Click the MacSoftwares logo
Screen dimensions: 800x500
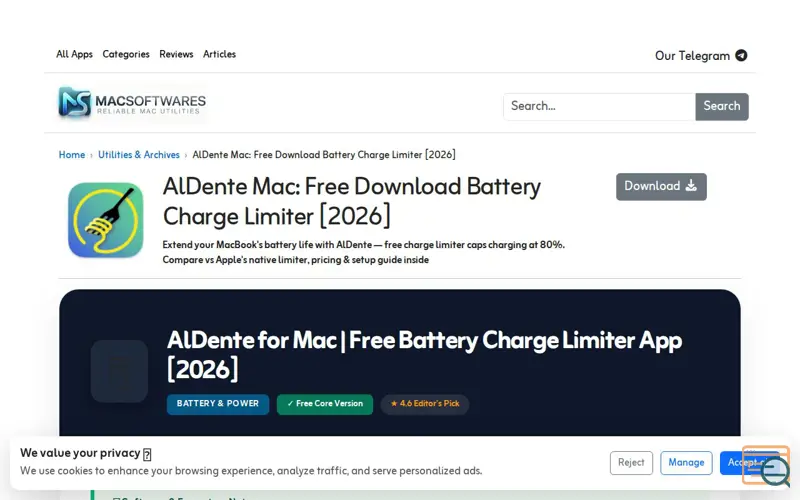point(132,102)
